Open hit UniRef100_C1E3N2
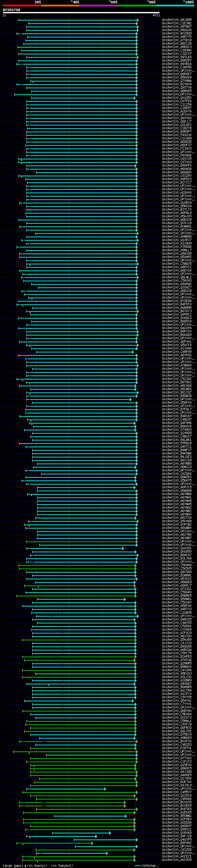 tap(177, 23)
